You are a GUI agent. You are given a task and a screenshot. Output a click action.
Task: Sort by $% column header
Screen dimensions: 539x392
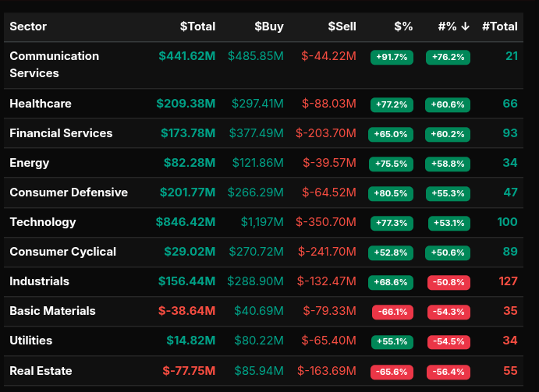tap(402, 26)
